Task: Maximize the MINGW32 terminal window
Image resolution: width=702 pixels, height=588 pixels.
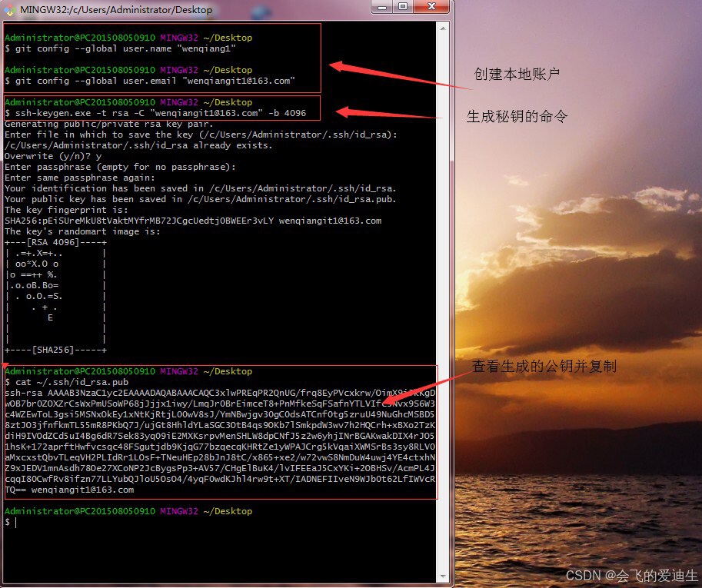Action: 403,7
